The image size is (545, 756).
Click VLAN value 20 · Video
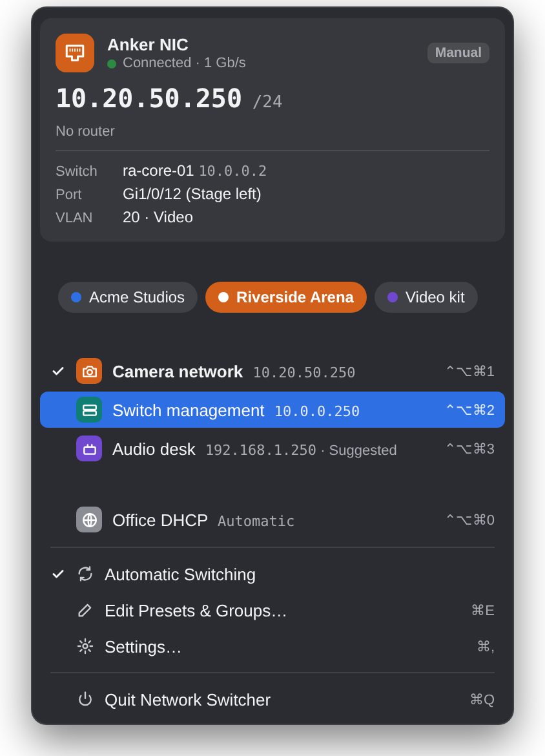click(158, 217)
